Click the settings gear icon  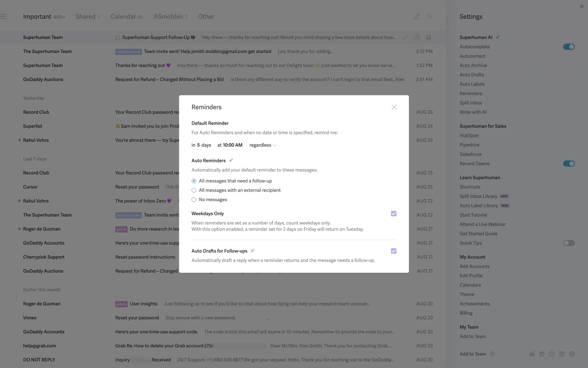point(572,354)
